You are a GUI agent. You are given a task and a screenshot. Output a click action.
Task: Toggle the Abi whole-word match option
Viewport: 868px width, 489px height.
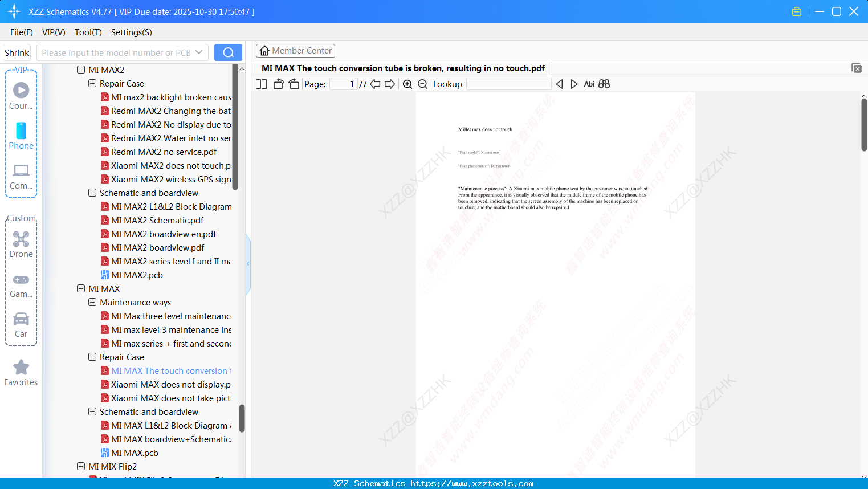point(589,84)
